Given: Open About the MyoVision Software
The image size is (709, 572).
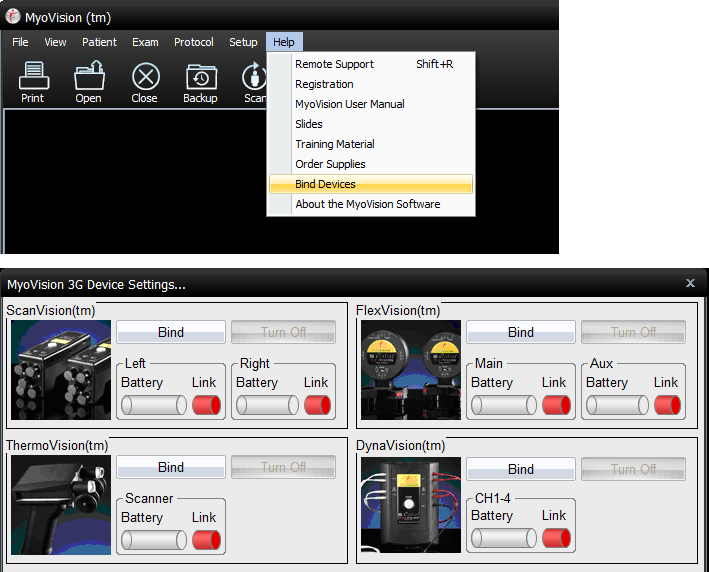Looking at the screenshot, I should (371, 204).
